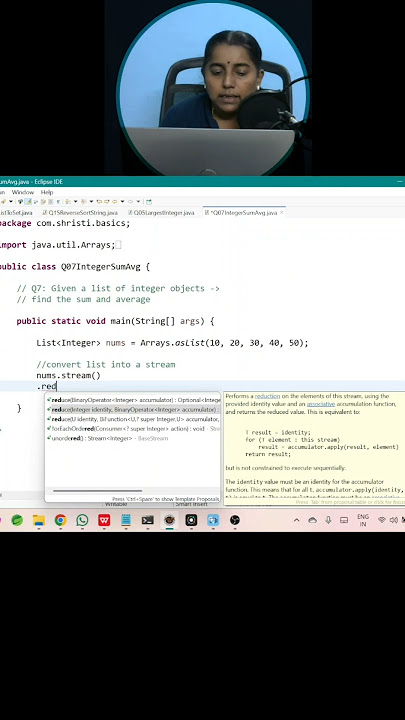Choose unordered() Stream proposal
Viewport: 405px width, 720px height.
point(133,439)
